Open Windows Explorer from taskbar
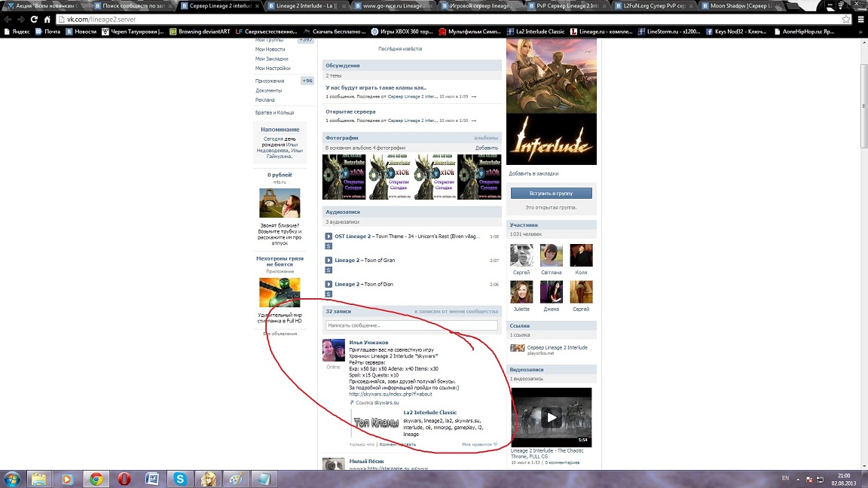The width and height of the screenshot is (868, 488). click(38, 479)
